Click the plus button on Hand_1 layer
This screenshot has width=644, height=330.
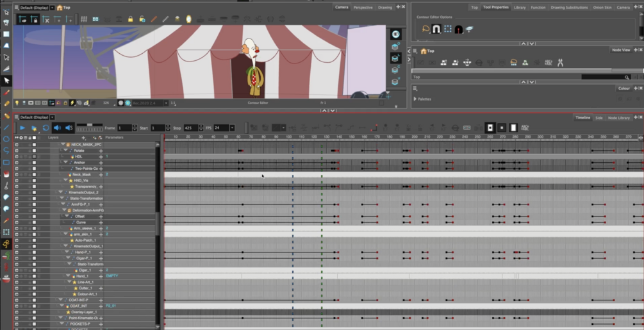coord(101,277)
